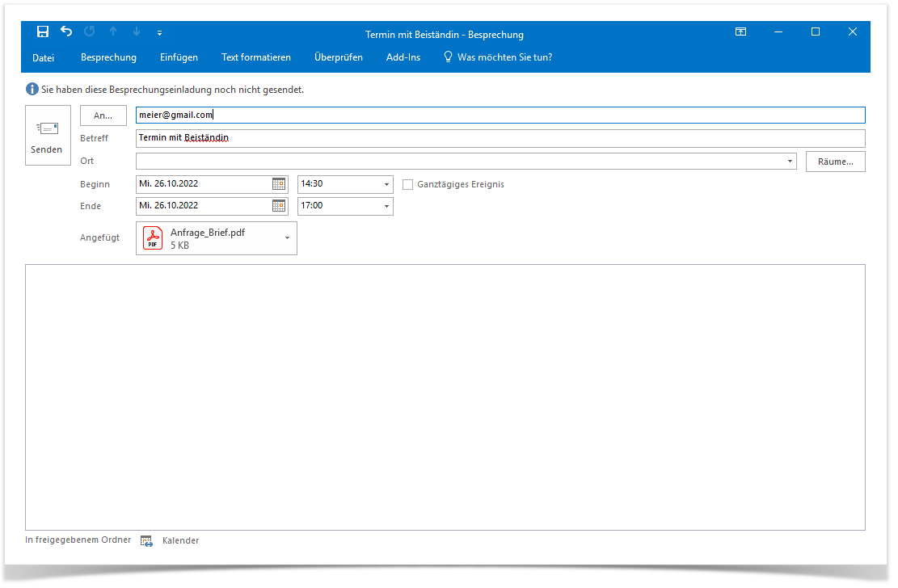Go to next item with down arrow
Screen dimensions: 898x588
click(x=137, y=31)
